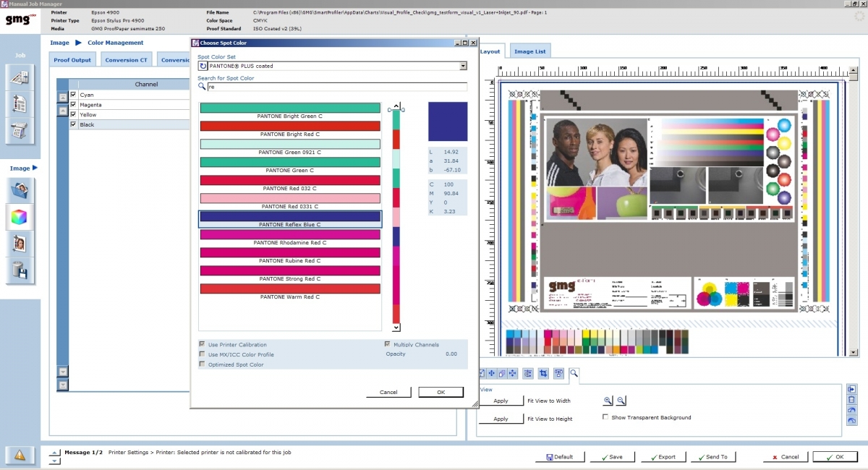Open the first Job sidebar icon

[20, 77]
